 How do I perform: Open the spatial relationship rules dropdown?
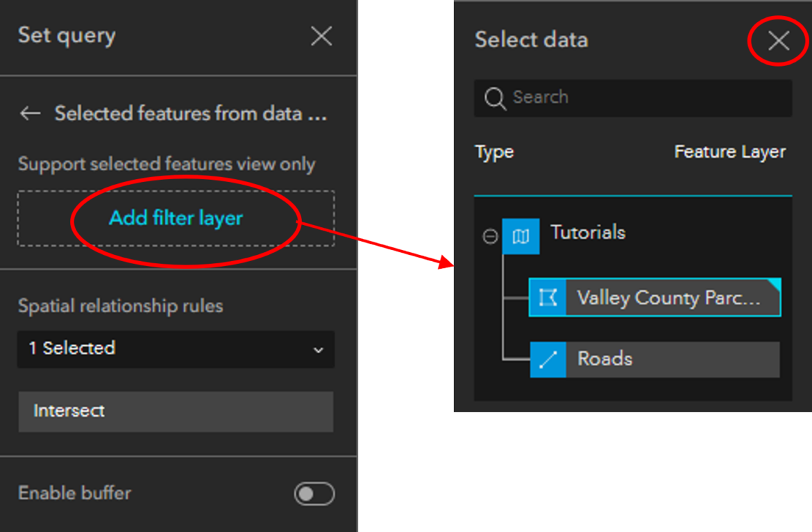(x=176, y=349)
